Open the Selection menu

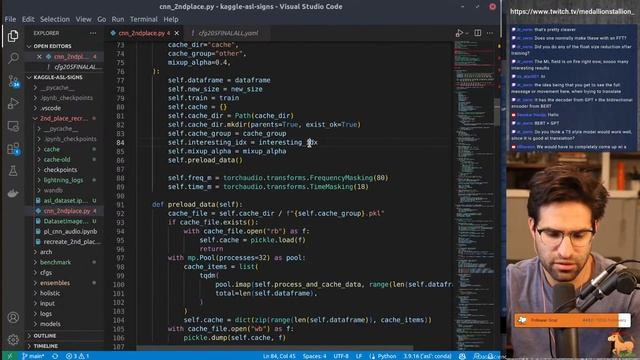(55, 19)
